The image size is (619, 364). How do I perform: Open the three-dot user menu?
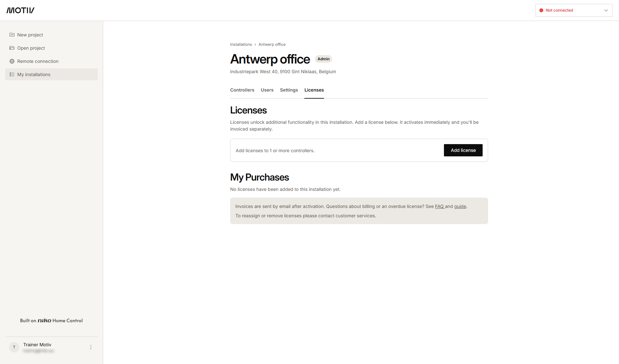[x=91, y=347]
